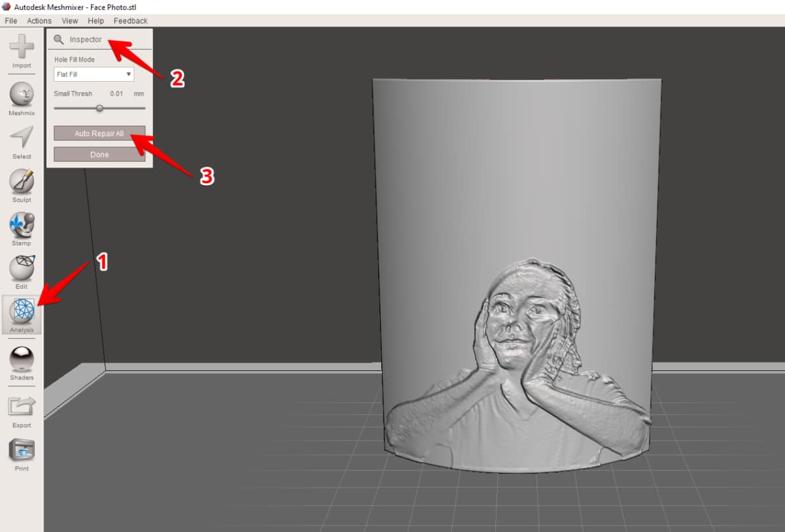The width and height of the screenshot is (785, 532).
Task: Click the Auto Repair All button
Action: click(99, 133)
